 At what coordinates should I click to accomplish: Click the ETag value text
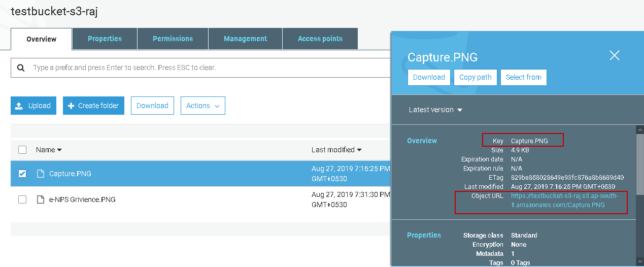[567, 177]
